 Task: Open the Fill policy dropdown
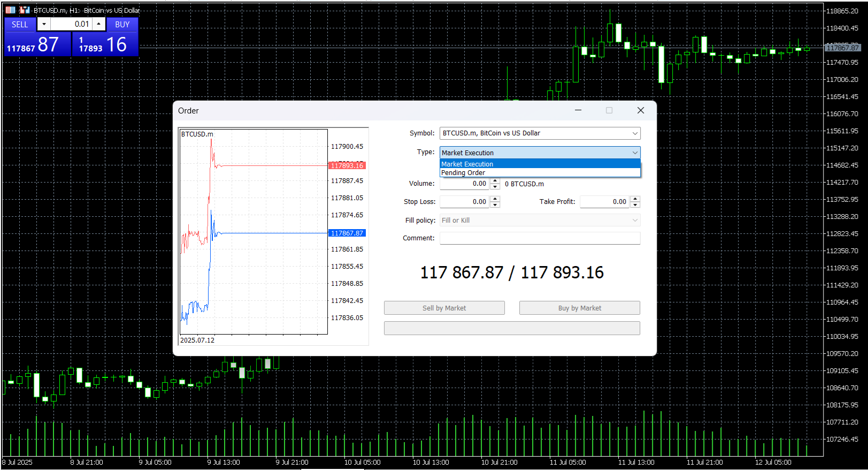540,220
